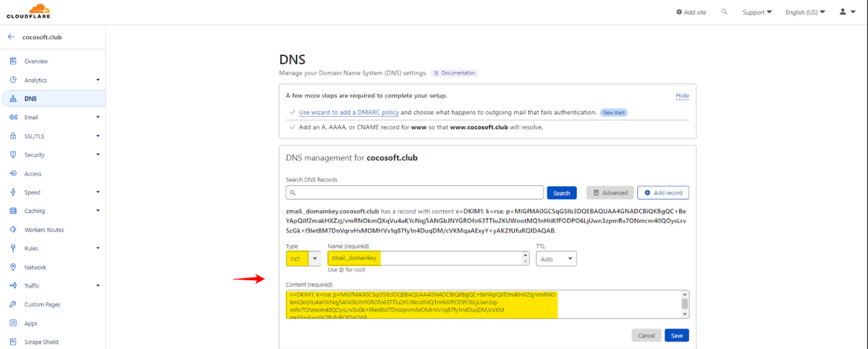Select the Email sidebar icon
Image resolution: width=868 pixels, height=349 pixels.
(x=14, y=117)
